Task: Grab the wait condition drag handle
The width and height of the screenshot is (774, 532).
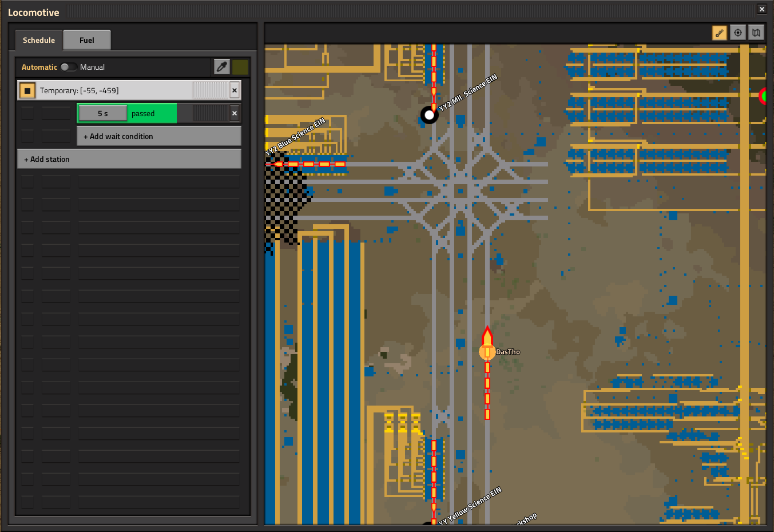Action: click(211, 113)
